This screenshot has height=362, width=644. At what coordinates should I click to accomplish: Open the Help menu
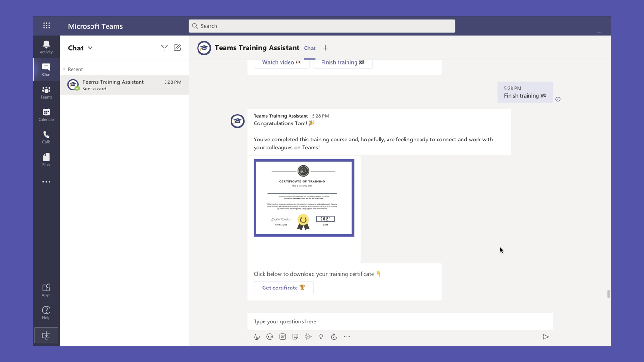click(46, 313)
